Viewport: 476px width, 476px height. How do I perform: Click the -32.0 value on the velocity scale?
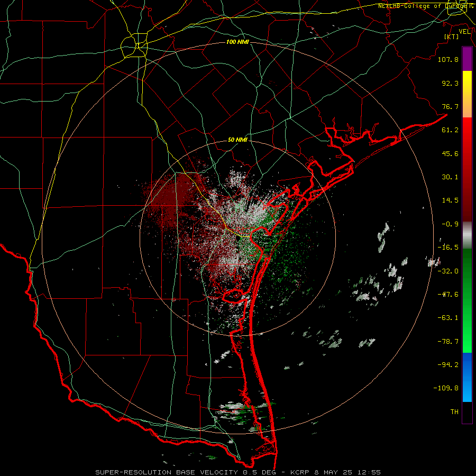pos(448,271)
